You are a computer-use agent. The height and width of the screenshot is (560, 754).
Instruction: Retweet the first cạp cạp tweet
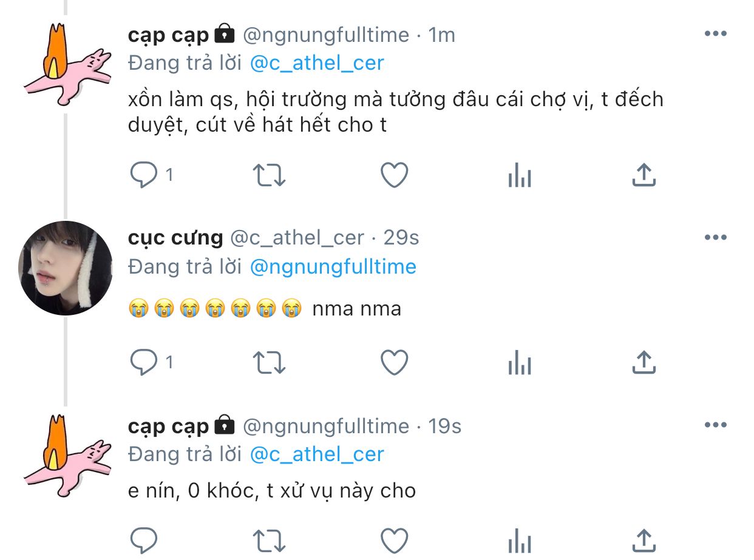[x=268, y=176]
